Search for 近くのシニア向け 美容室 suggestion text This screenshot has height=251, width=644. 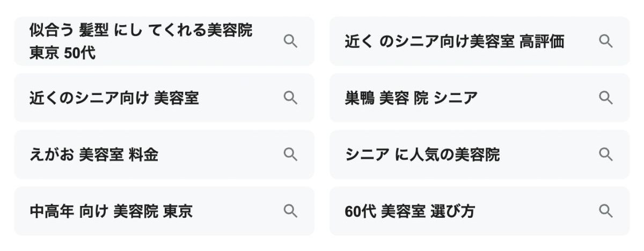point(114,98)
